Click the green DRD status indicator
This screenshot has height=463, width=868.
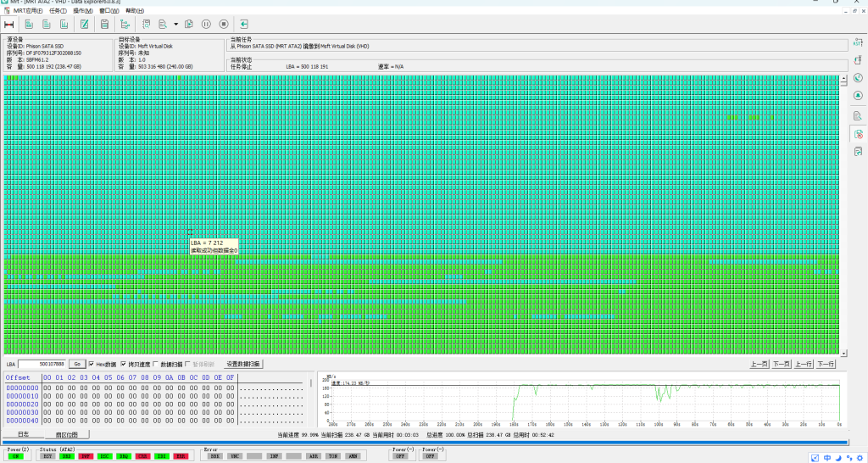tap(66, 456)
